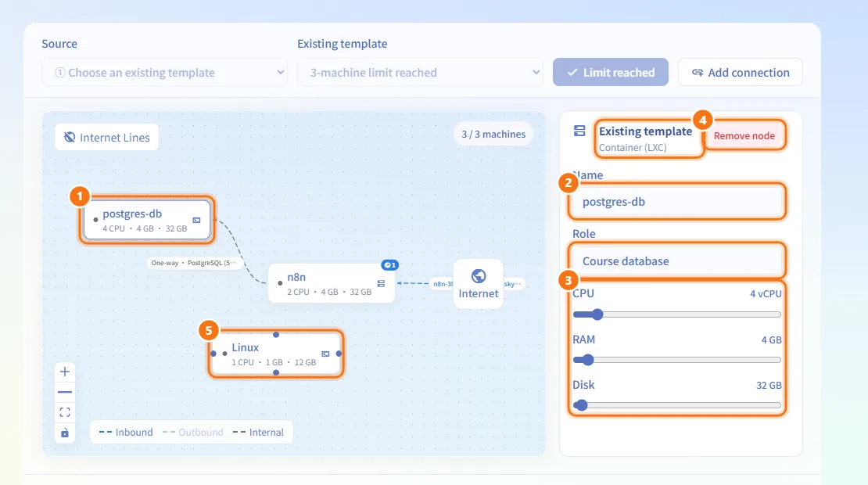Select the n8n node
868x485 pixels.
pyautogui.click(x=331, y=283)
